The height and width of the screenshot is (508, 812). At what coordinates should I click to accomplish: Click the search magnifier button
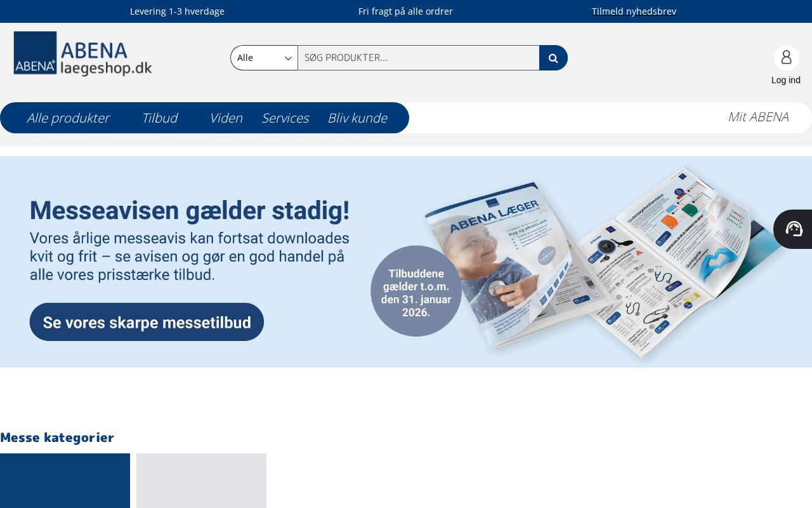pos(553,58)
